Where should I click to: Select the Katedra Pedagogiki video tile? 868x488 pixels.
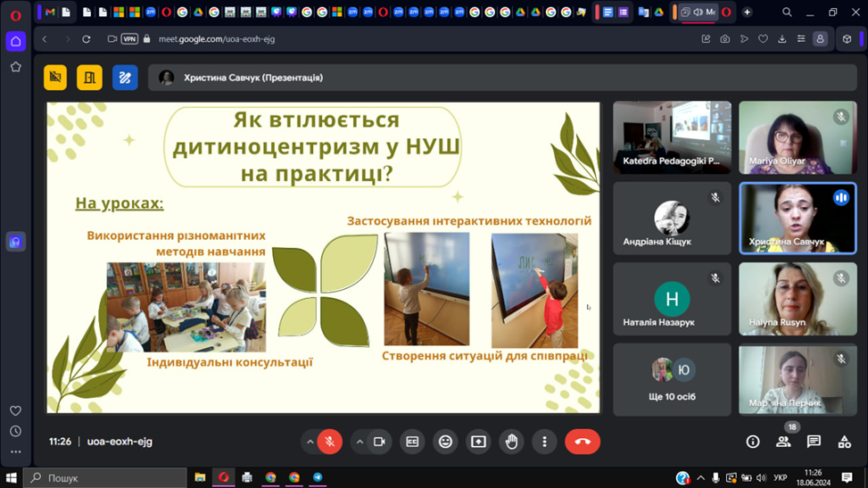click(x=672, y=136)
